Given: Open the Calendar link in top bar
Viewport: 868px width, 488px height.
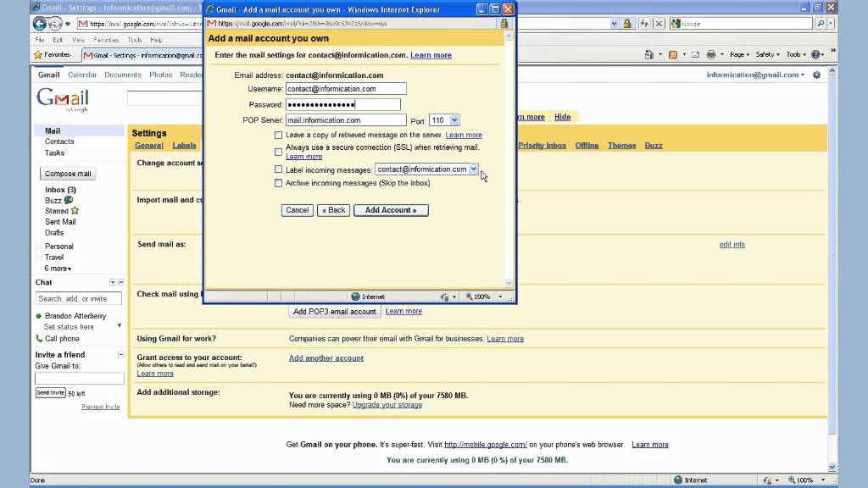Looking at the screenshot, I should point(82,75).
